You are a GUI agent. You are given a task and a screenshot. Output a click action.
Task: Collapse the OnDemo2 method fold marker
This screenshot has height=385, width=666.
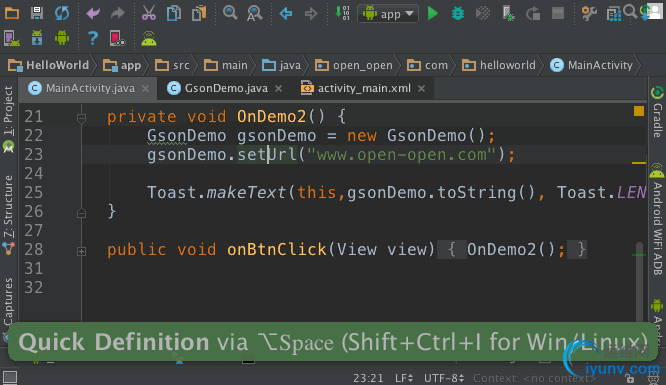tap(82, 118)
